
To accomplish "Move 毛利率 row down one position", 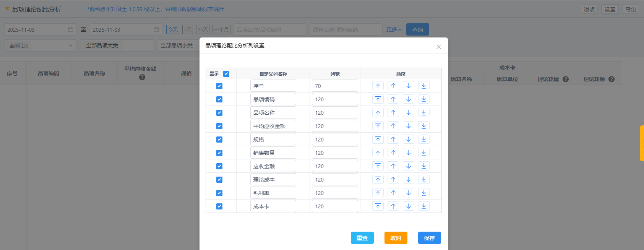I will pyautogui.click(x=409, y=193).
